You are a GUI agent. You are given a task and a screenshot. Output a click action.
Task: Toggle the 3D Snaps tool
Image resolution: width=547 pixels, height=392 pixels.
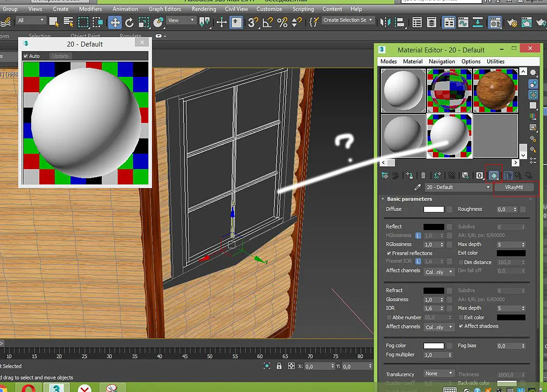tap(253, 23)
